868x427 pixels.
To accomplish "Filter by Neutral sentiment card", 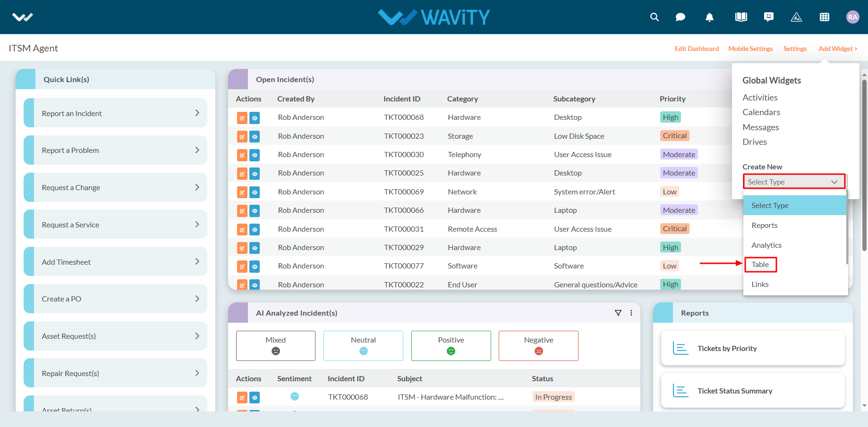I will pos(363,346).
